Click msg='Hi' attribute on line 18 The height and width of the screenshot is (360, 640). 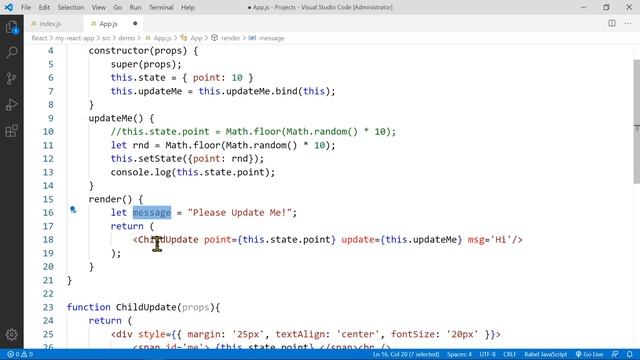(x=489, y=240)
